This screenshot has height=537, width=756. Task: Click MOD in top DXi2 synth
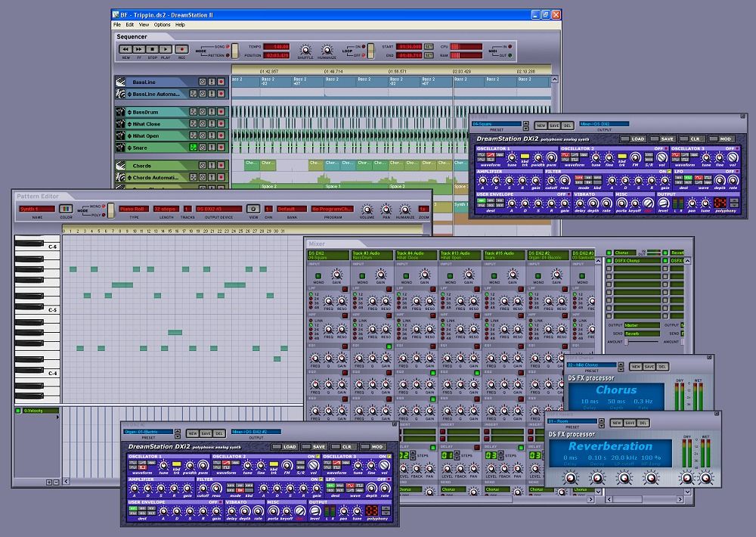(720, 139)
